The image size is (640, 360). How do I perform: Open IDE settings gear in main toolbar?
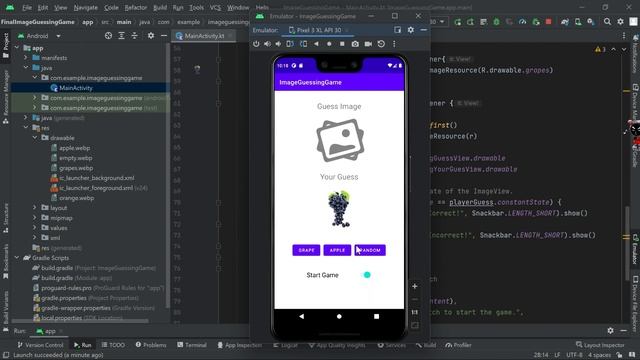[x=620, y=22]
